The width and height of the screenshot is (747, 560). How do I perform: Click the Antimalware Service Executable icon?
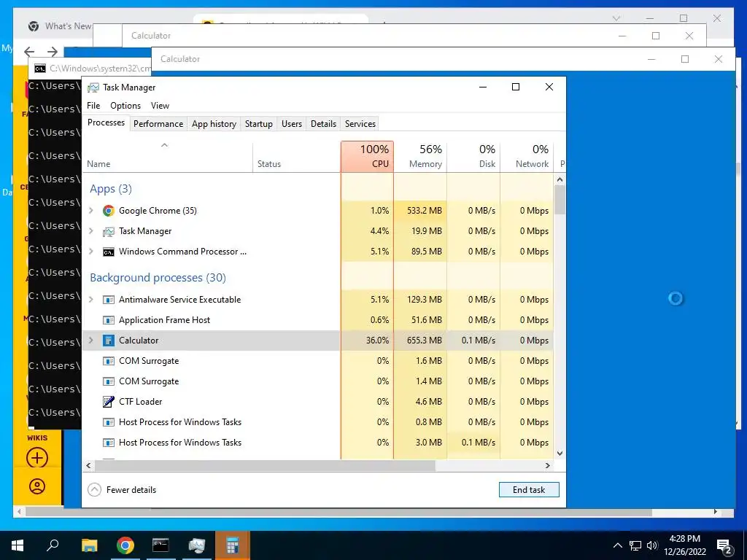click(x=109, y=300)
